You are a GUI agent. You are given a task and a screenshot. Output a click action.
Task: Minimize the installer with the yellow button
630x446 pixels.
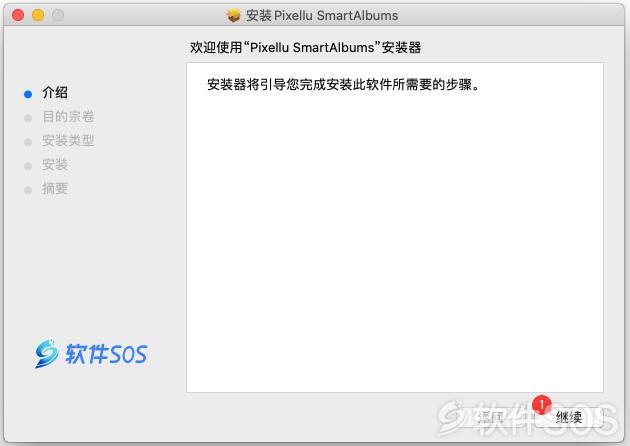coord(38,15)
